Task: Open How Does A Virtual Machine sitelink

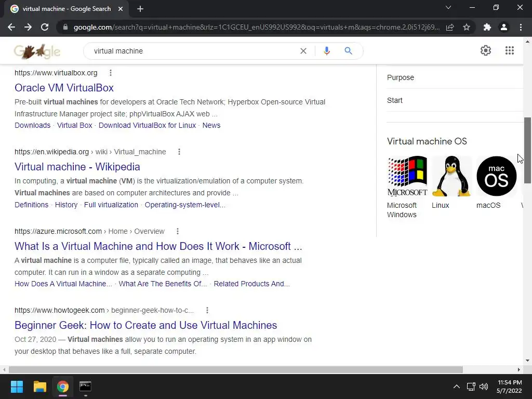Action: (x=63, y=284)
